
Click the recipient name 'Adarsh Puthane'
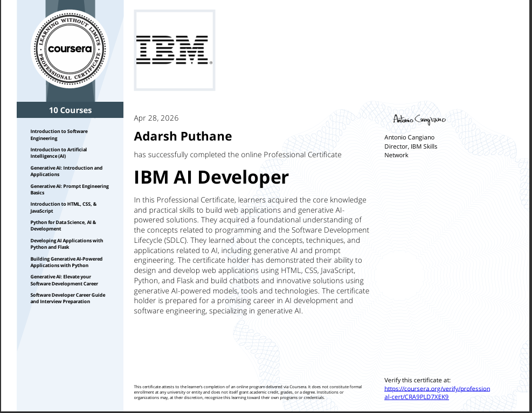click(x=183, y=136)
